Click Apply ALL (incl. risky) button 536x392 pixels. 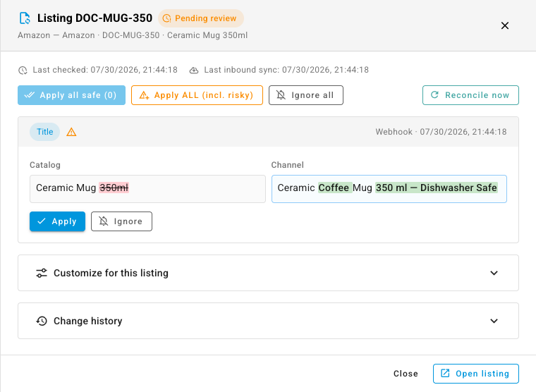point(197,95)
